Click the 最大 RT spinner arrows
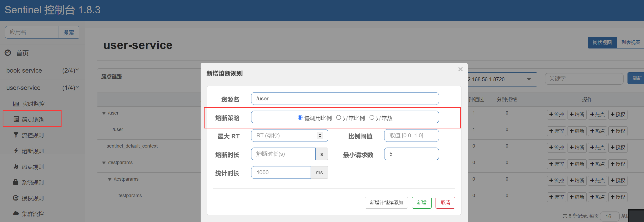The image size is (644, 222). click(x=320, y=136)
